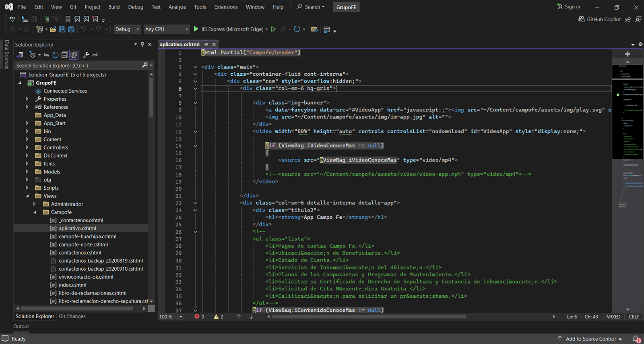Click the GitHub Copilot icon
Image resolution: width=644 pixels, height=344 pixels.
[x=582, y=19]
